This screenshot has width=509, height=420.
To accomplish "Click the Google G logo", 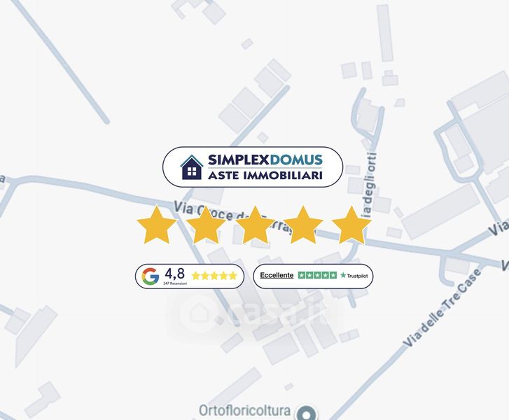I will 151,276.
